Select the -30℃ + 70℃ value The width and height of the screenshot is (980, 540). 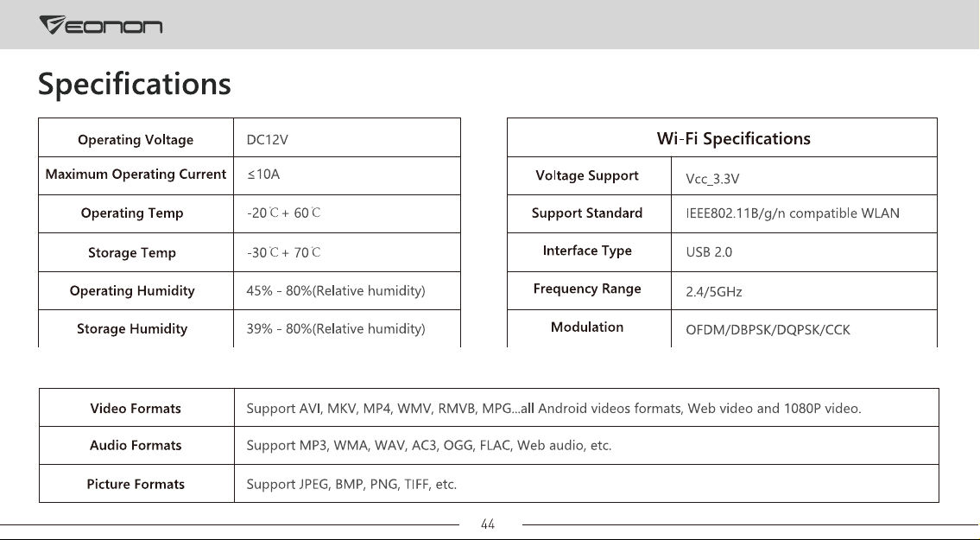pyautogui.click(x=284, y=252)
